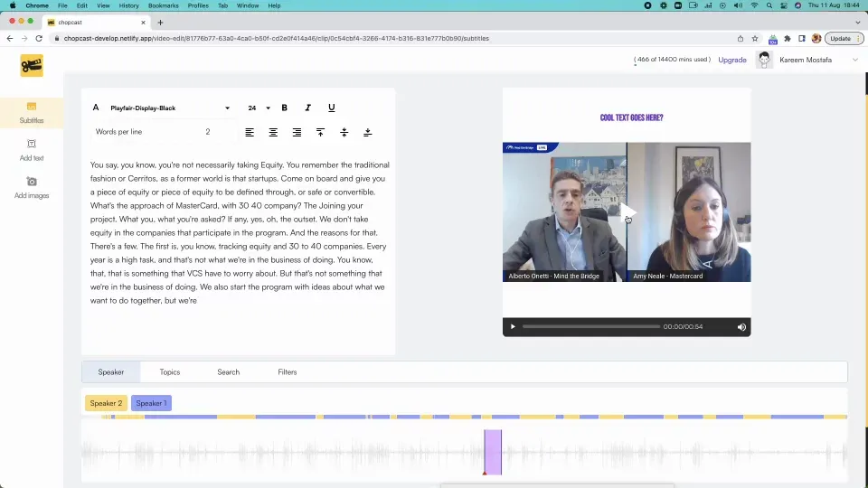Image resolution: width=868 pixels, height=488 pixels.
Task: Open the Profiles menu
Action: [x=198, y=5]
